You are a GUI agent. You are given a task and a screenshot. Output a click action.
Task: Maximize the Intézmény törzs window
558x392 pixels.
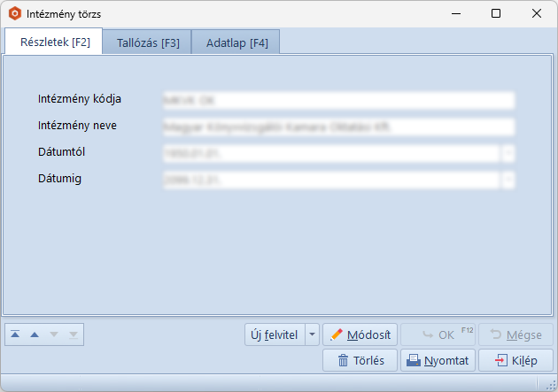click(x=496, y=13)
